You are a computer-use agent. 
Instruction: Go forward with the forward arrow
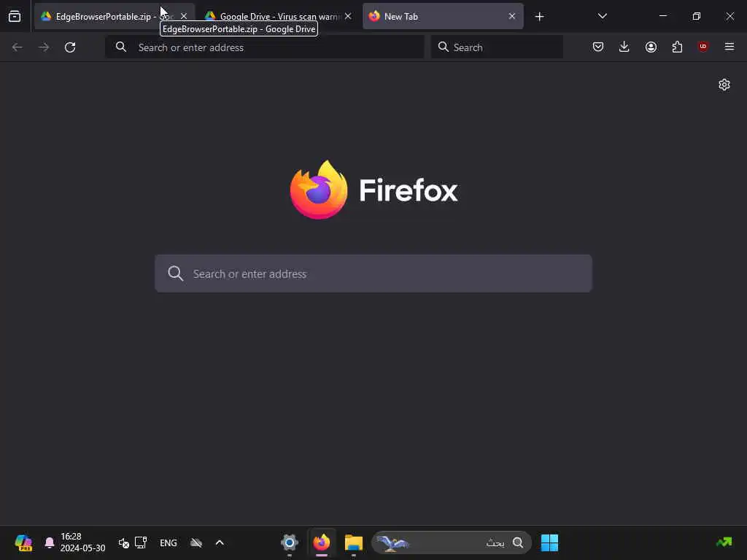[x=44, y=47]
